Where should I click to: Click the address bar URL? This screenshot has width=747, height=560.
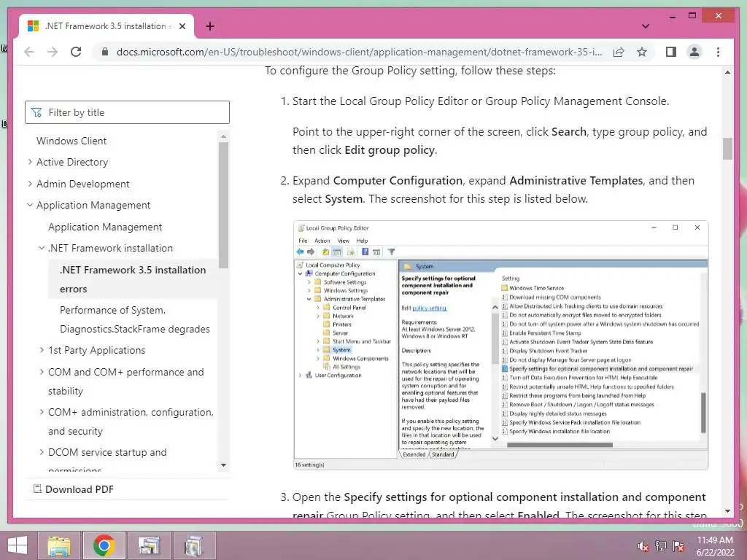pyautogui.click(x=359, y=52)
